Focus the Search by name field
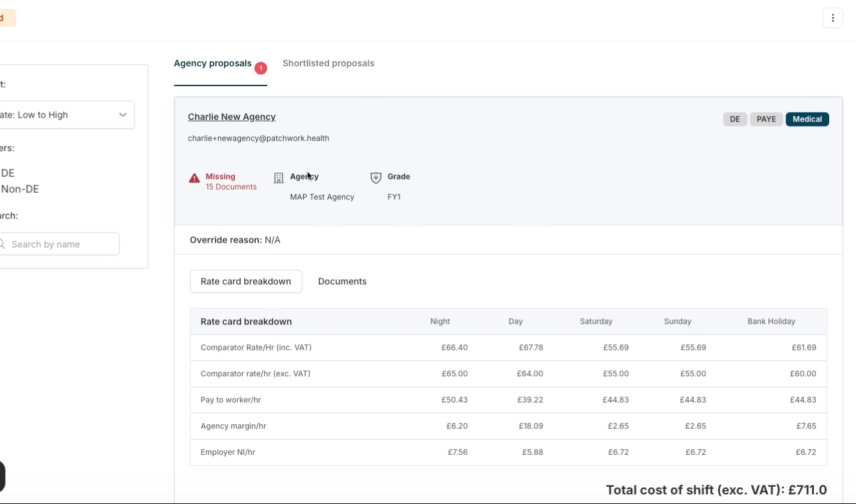 pyautogui.click(x=64, y=244)
